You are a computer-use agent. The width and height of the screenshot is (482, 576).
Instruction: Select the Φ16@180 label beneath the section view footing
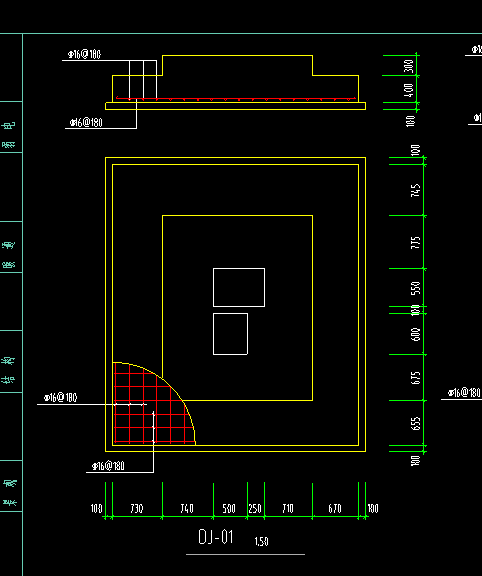[86, 122]
